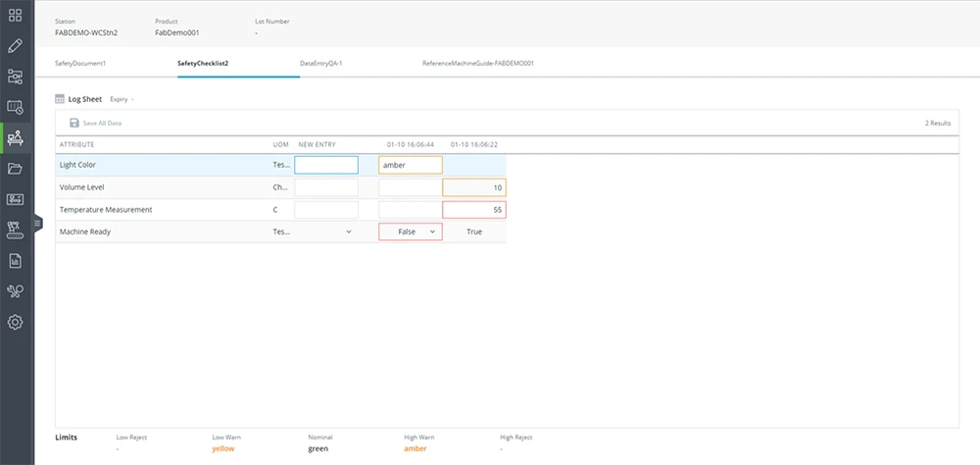980x465 pixels.
Task: Open the report document icon in sidebar
Action: click(15, 261)
